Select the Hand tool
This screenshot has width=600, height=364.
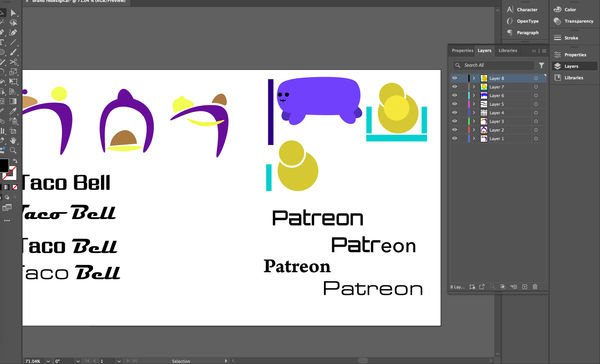click(x=13, y=141)
